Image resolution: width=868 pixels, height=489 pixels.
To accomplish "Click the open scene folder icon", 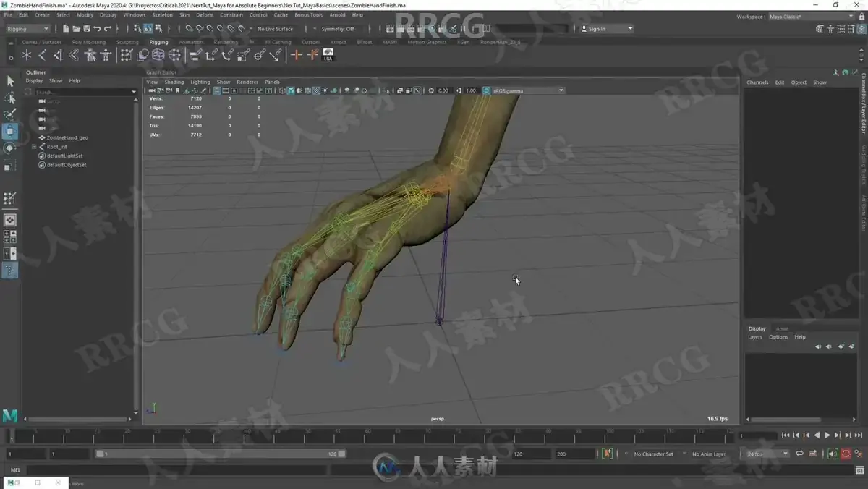I will tap(76, 29).
